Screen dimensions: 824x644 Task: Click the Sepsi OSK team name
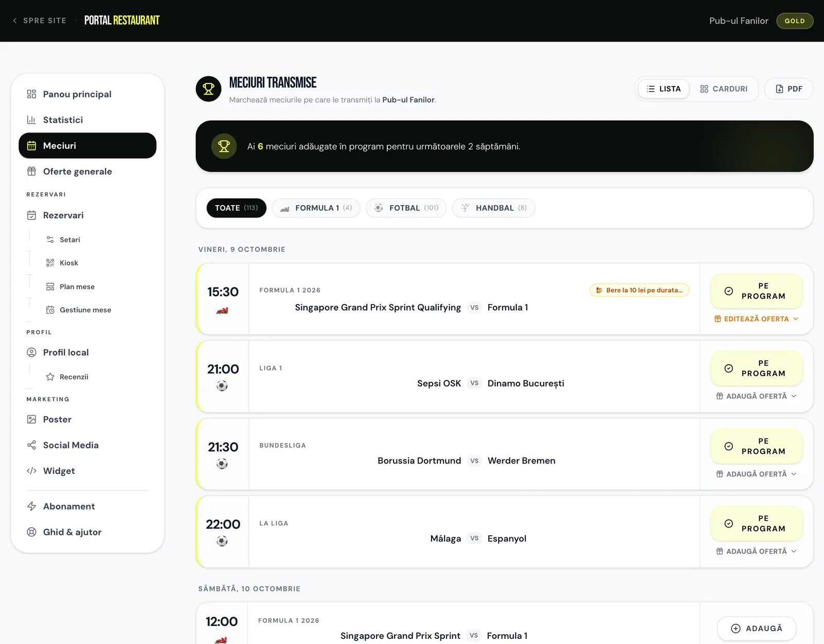[439, 383]
